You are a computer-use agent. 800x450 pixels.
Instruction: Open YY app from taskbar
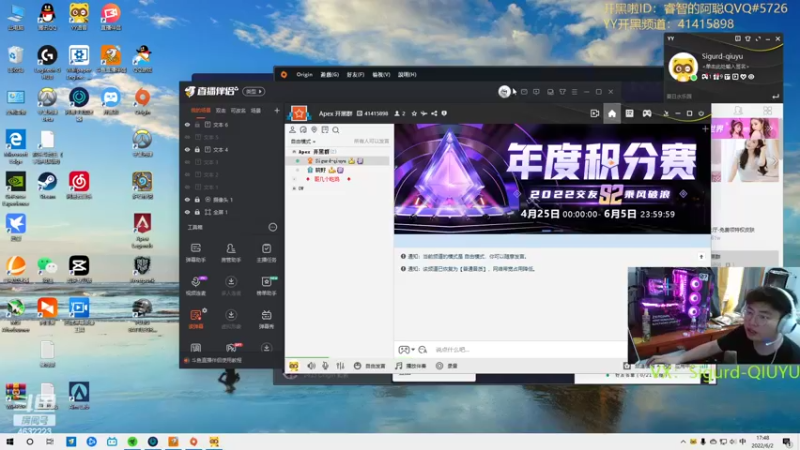[214, 441]
